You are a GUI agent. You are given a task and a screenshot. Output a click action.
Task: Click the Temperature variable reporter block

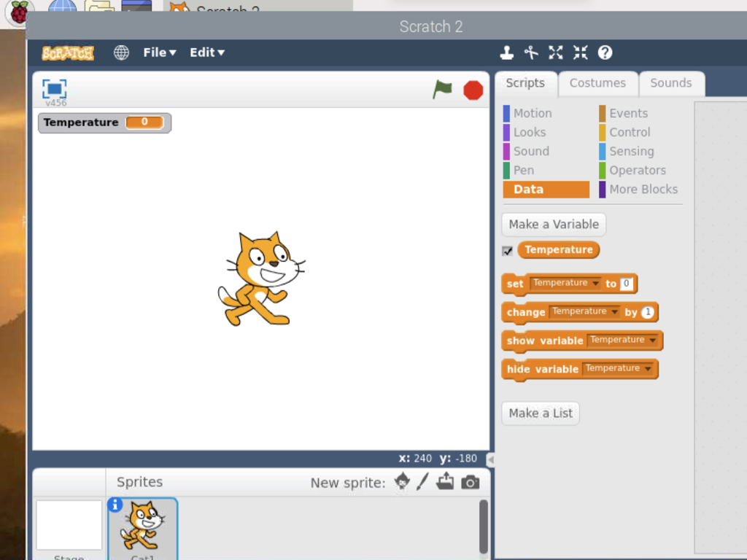558,249
